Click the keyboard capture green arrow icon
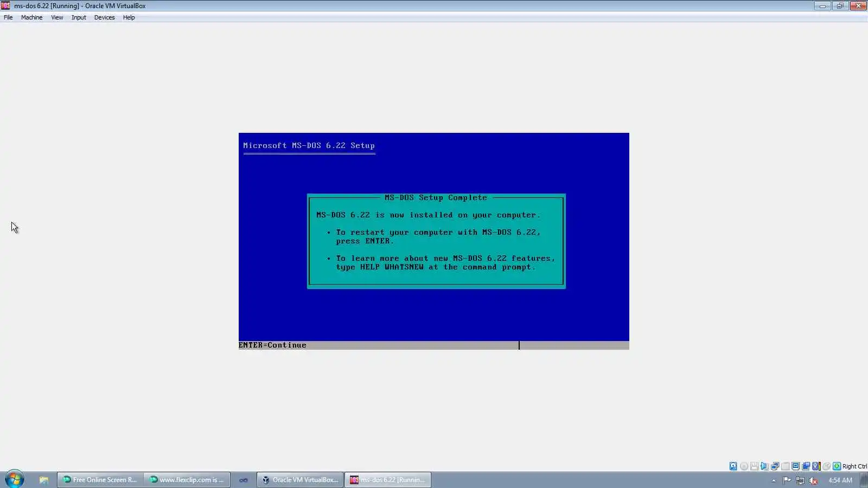 837,466
